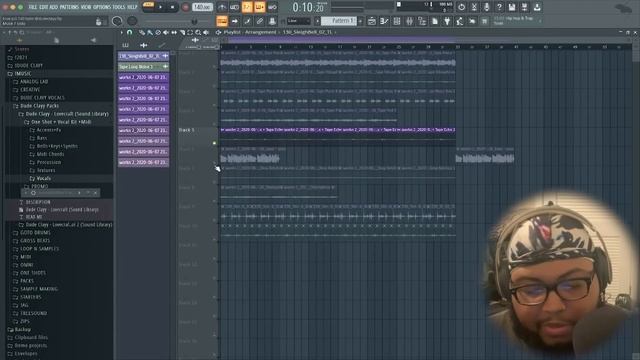Viewport: 640px width, 360px height.
Task: Collapse the MUSIC folder in browser
Action: (x=23, y=74)
